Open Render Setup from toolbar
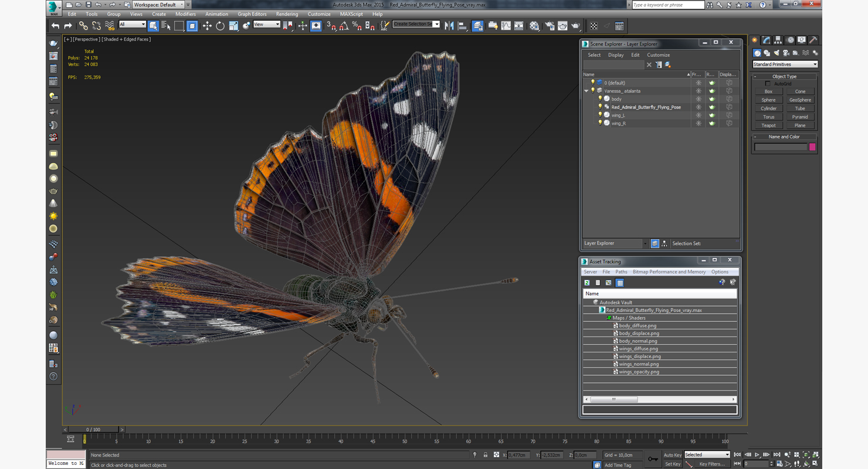 [550, 26]
